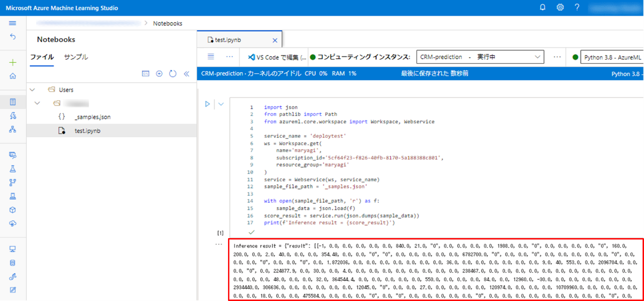Go to Home in the left sidebar
The image size is (644, 301).
tap(12, 76)
